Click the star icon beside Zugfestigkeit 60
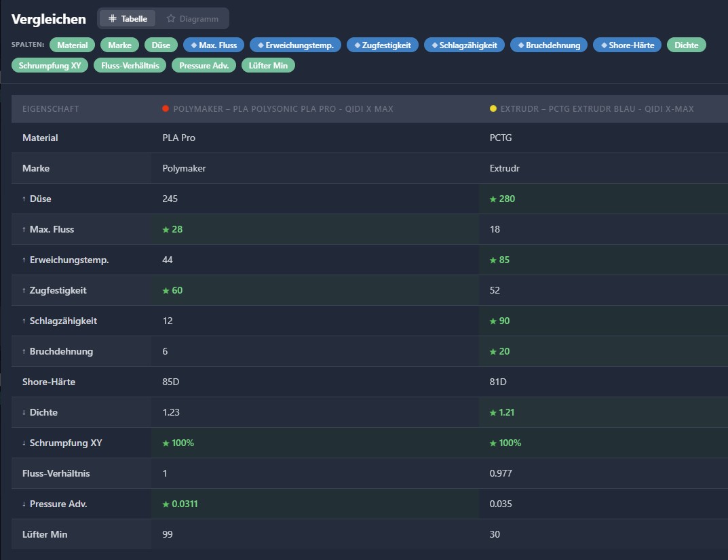Image resolution: width=728 pixels, height=560 pixels. coord(166,291)
